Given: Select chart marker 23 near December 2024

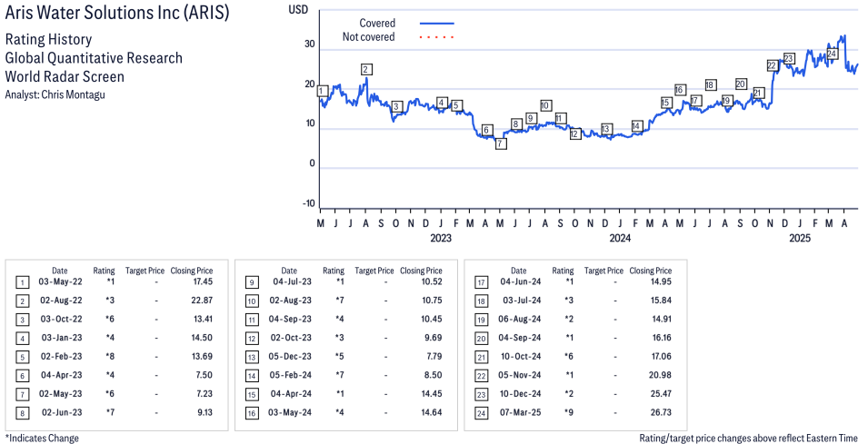Looking at the screenshot, I should click(789, 59).
